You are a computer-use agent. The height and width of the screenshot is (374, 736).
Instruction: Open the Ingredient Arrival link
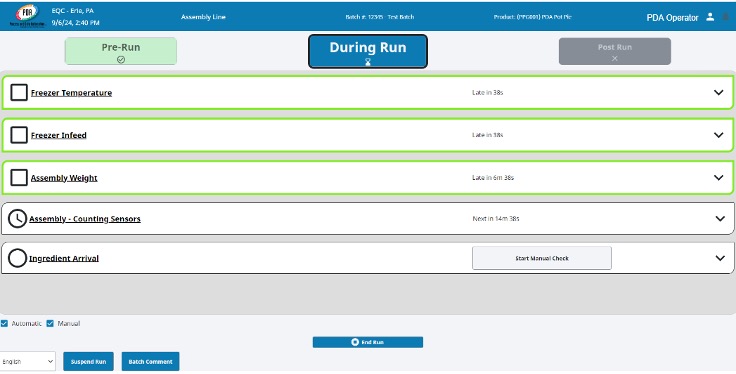pyautogui.click(x=64, y=258)
